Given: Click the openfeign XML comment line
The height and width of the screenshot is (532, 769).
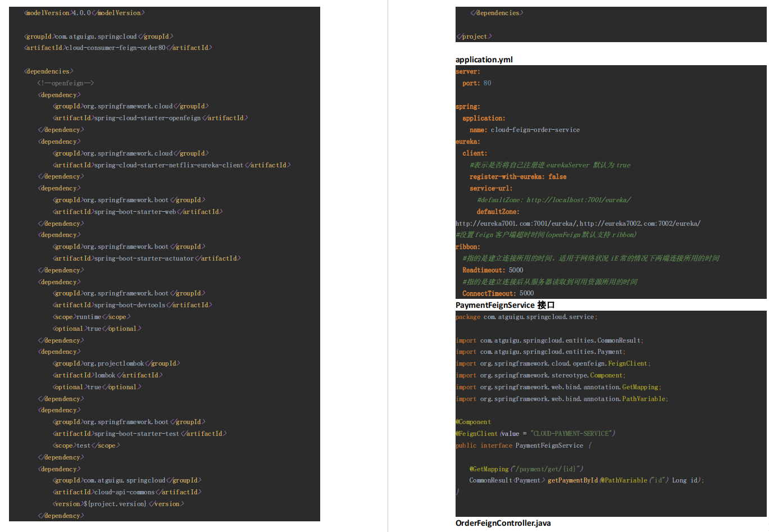Looking at the screenshot, I should coord(66,83).
